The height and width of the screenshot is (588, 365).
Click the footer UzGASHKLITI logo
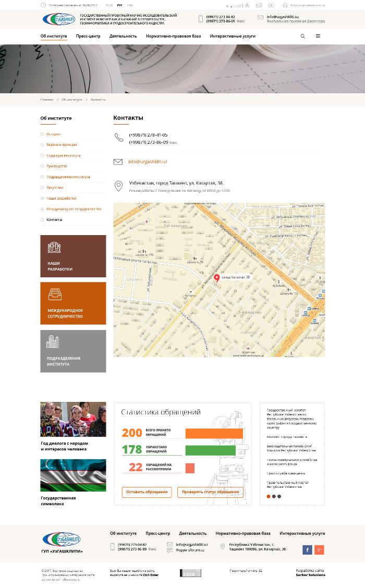[x=62, y=540]
